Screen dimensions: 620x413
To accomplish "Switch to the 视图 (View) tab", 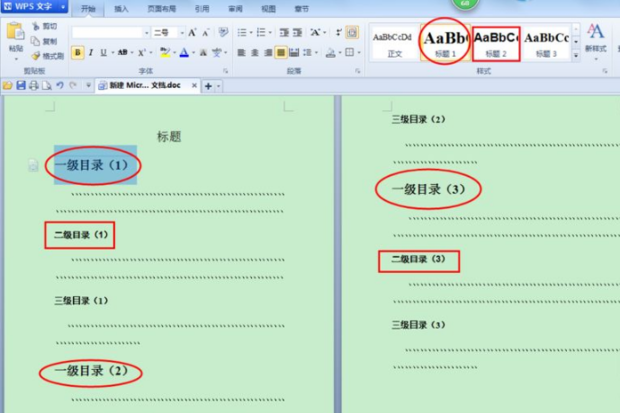I will [x=268, y=9].
